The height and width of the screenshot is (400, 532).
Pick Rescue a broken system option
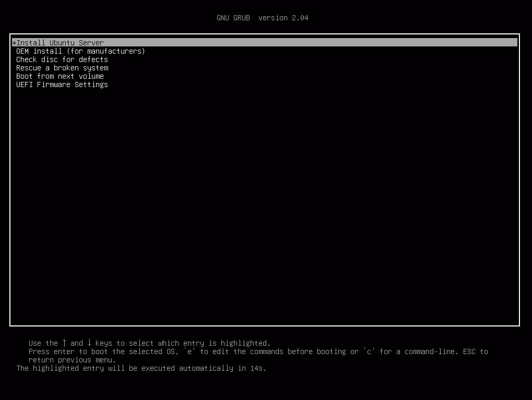[62, 68]
